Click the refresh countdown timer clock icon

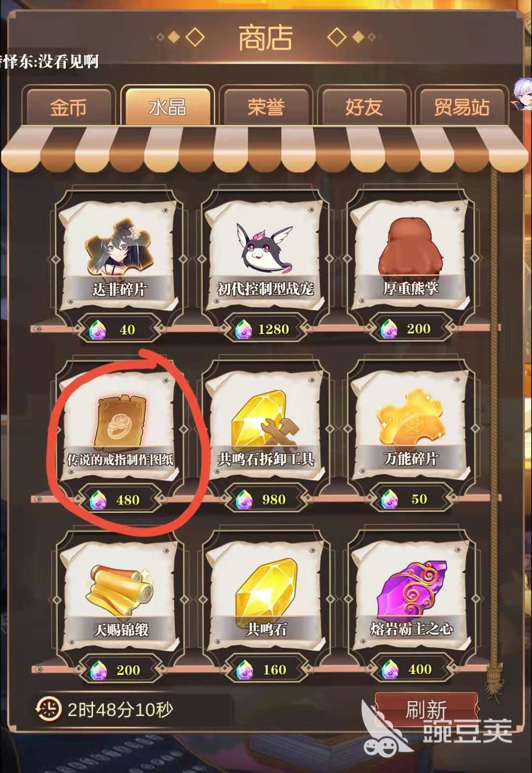pyautogui.click(x=48, y=709)
